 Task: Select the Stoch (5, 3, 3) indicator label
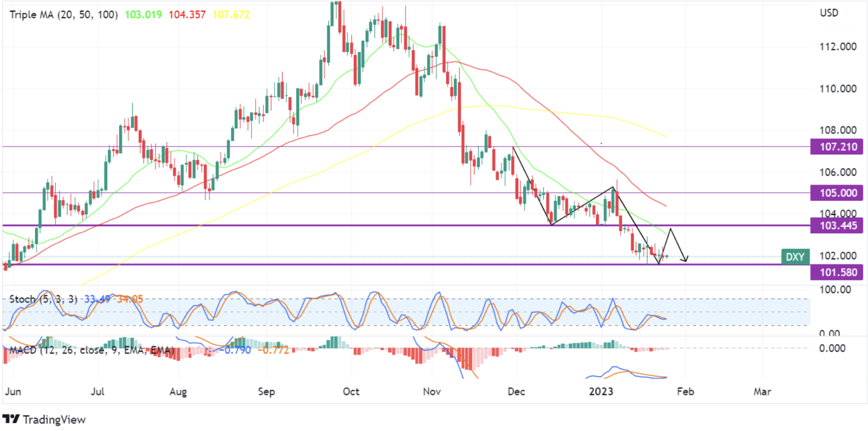pos(43,299)
